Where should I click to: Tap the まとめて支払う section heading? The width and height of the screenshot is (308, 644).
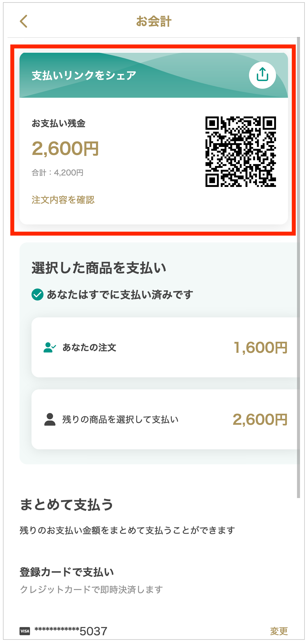66,505
